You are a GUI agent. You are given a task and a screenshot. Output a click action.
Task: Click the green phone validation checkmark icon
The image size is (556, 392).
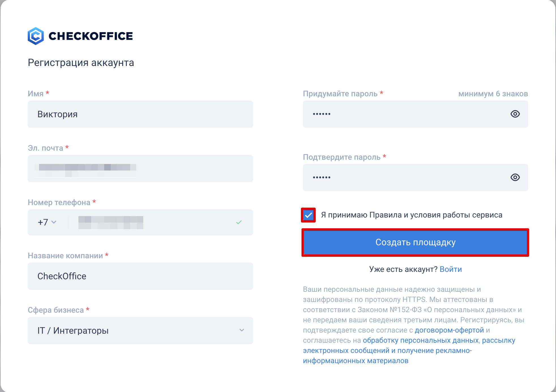(x=239, y=222)
